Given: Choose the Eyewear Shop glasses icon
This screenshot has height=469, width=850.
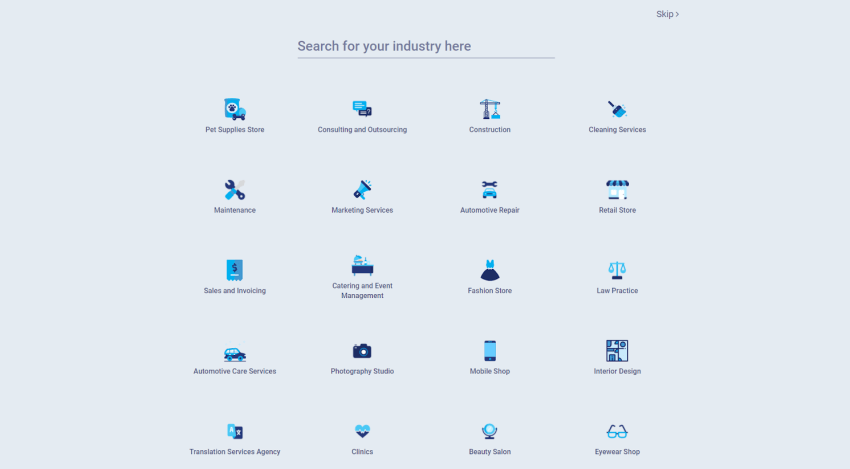Looking at the screenshot, I should click(617, 432).
